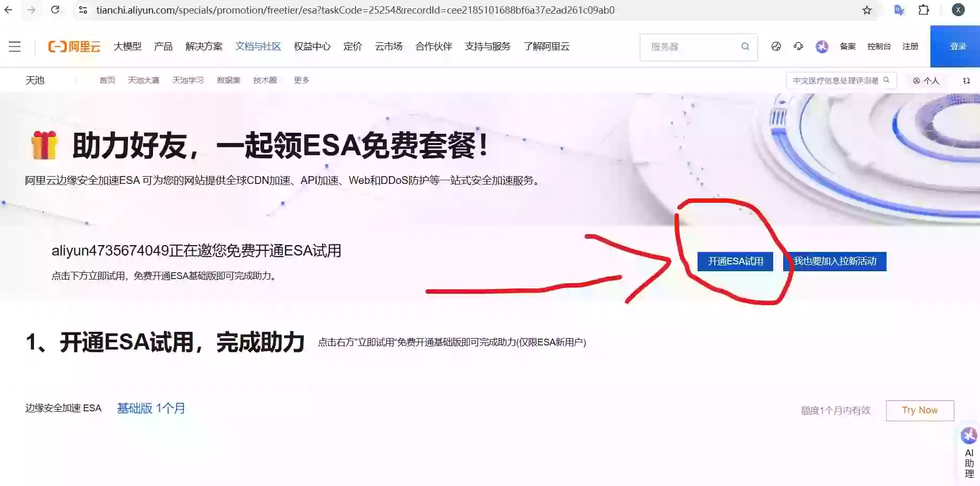Viewport: 980px width, 486px height.
Task: Expand the 更多 menu in Tianchi navigation
Action: [301, 80]
